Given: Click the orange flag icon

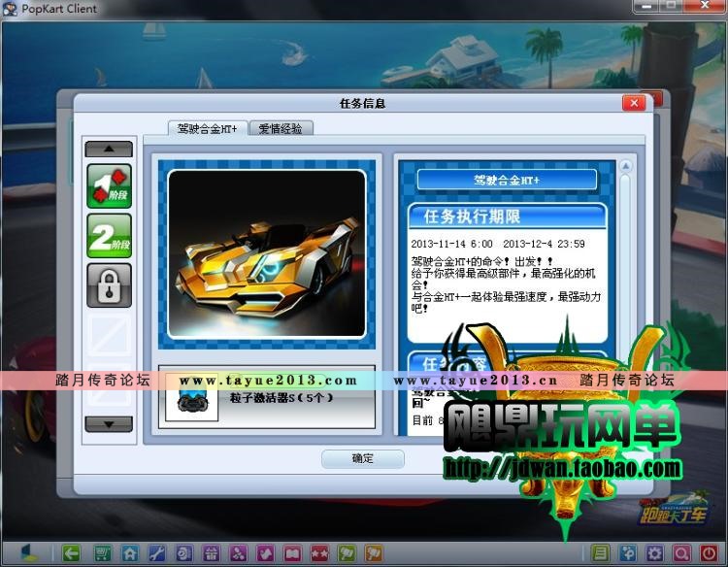Looking at the screenshot, I should (x=374, y=553).
